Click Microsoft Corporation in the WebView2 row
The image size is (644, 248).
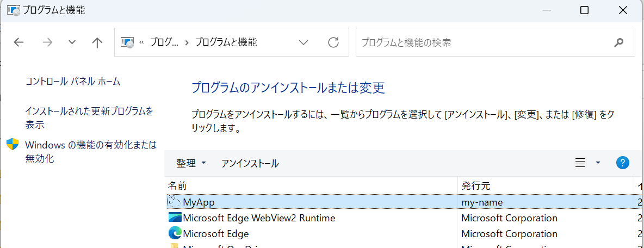click(509, 218)
